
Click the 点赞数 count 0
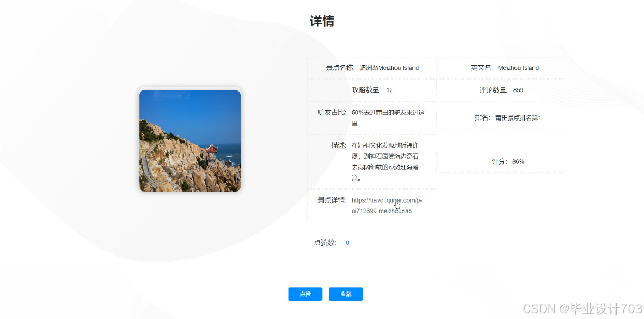347,243
